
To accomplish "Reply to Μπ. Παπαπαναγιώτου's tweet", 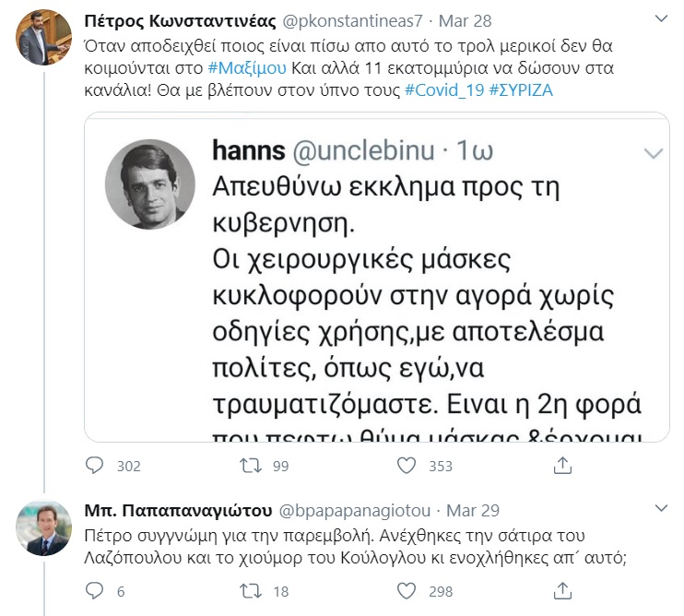I will (94, 591).
